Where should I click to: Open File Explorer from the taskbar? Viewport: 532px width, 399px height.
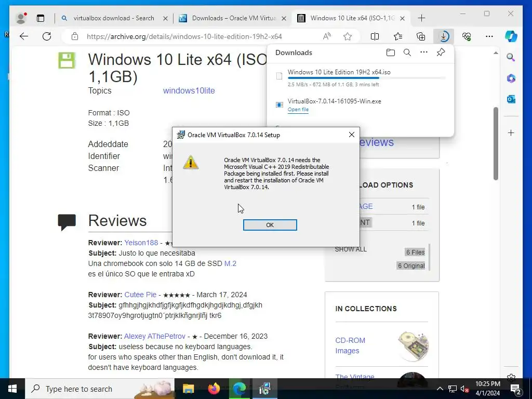coord(188,389)
